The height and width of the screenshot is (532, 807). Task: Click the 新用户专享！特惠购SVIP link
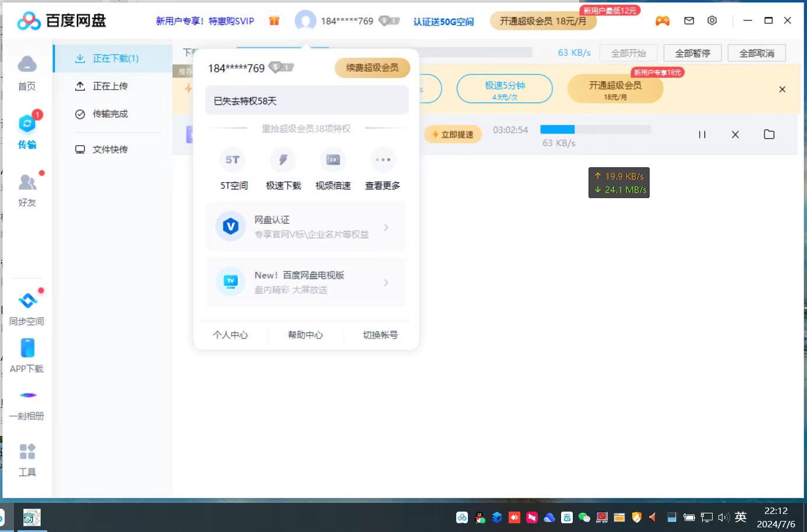[x=205, y=21]
